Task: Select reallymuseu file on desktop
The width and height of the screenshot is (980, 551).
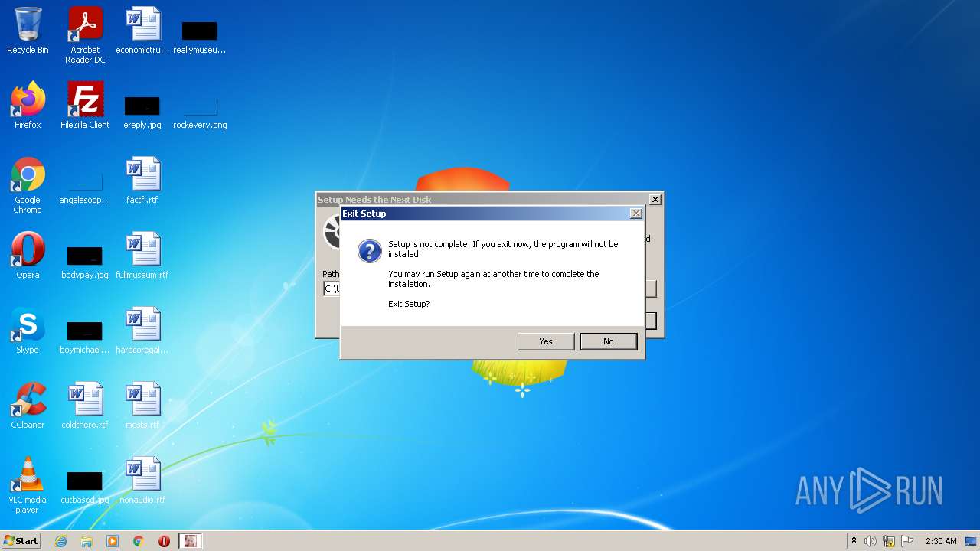Action: click(x=200, y=37)
